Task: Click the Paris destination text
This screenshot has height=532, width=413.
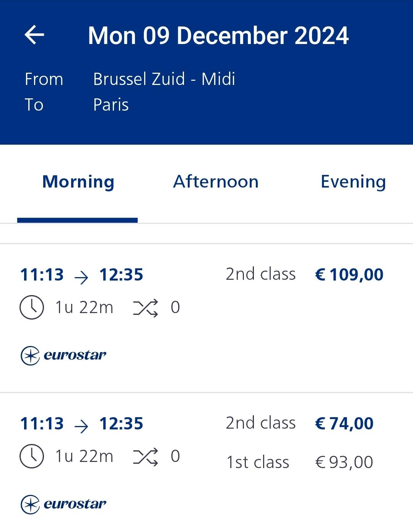Action: tap(111, 105)
